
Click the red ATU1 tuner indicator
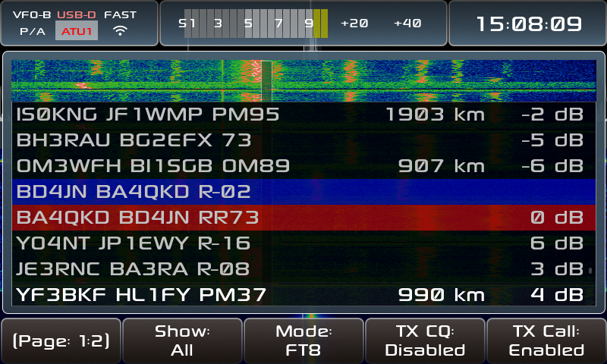pos(77,31)
